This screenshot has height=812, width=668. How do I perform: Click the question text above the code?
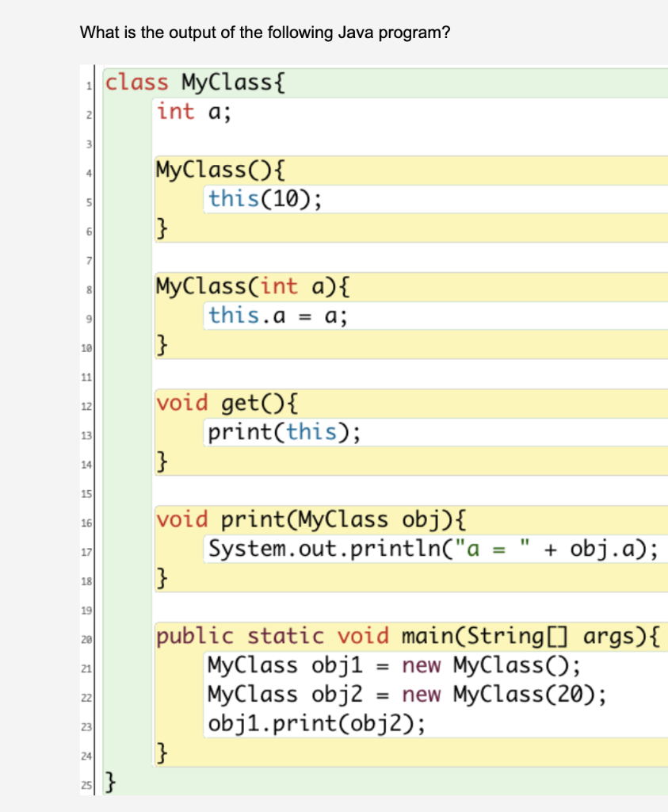point(265,33)
